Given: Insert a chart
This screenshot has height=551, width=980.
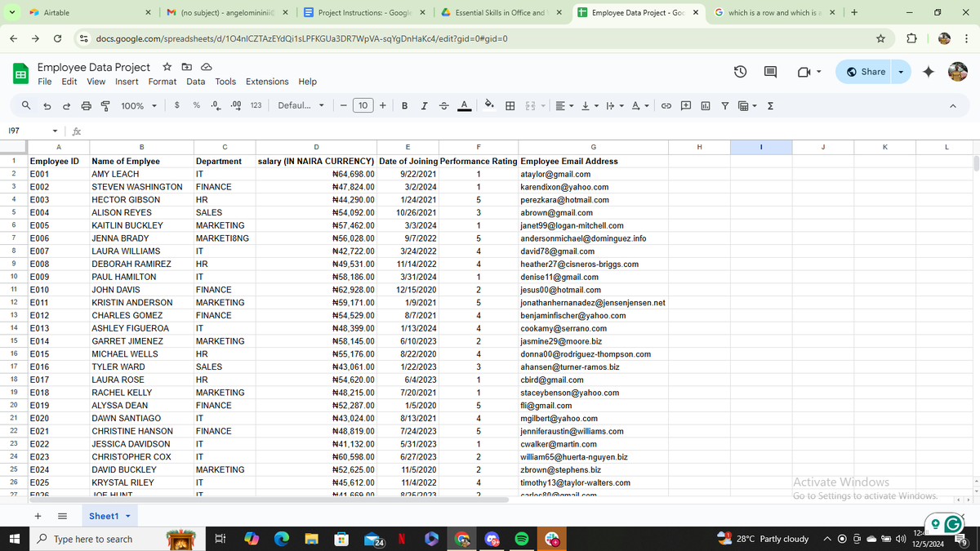Looking at the screenshot, I should coord(705,105).
